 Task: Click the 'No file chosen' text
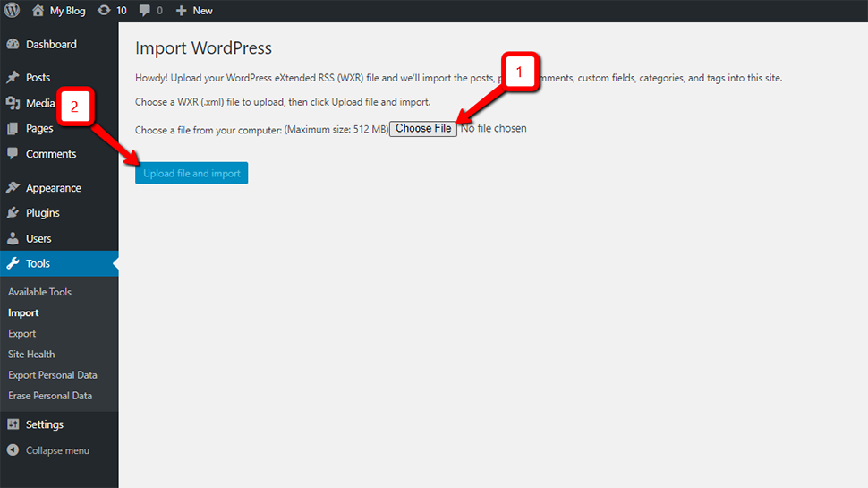494,129
